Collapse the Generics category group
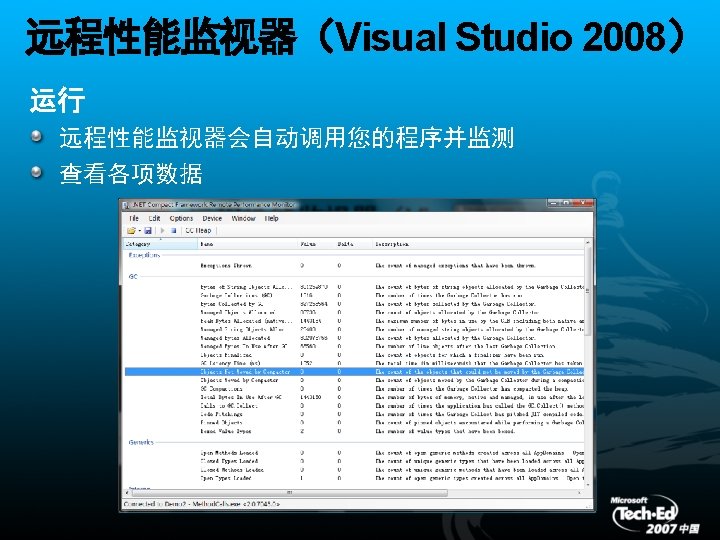This screenshot has width=720, height=540. pos(141,443)
